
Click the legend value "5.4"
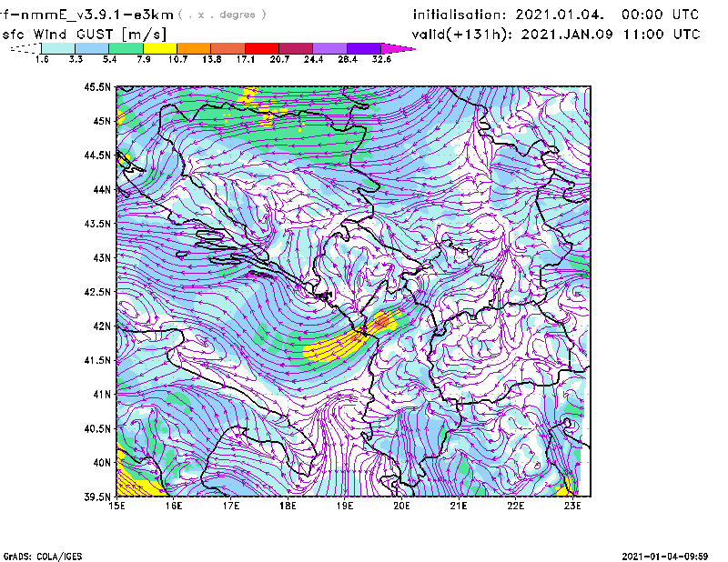[109, 59]
